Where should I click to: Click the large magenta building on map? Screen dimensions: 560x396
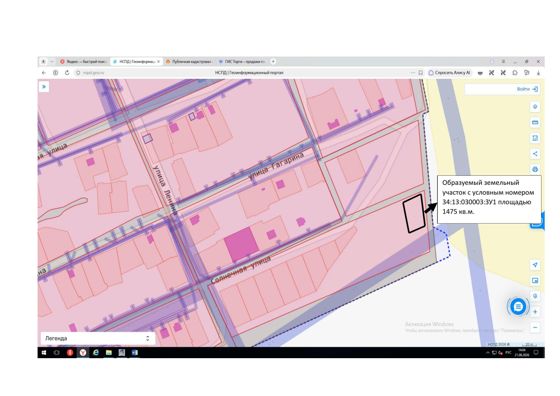pyautogui.click(x=241, y=244)
